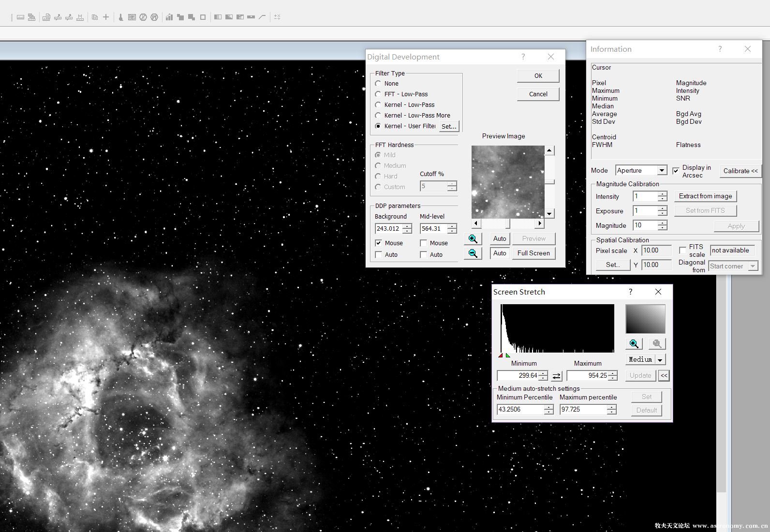Click the Intensity stepper arrows

(663, 196)
